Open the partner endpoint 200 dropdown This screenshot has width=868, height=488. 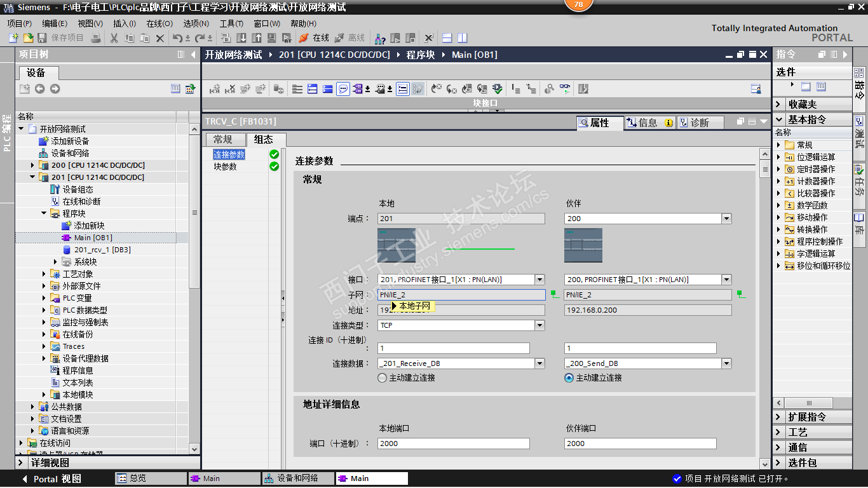(726, 219)
